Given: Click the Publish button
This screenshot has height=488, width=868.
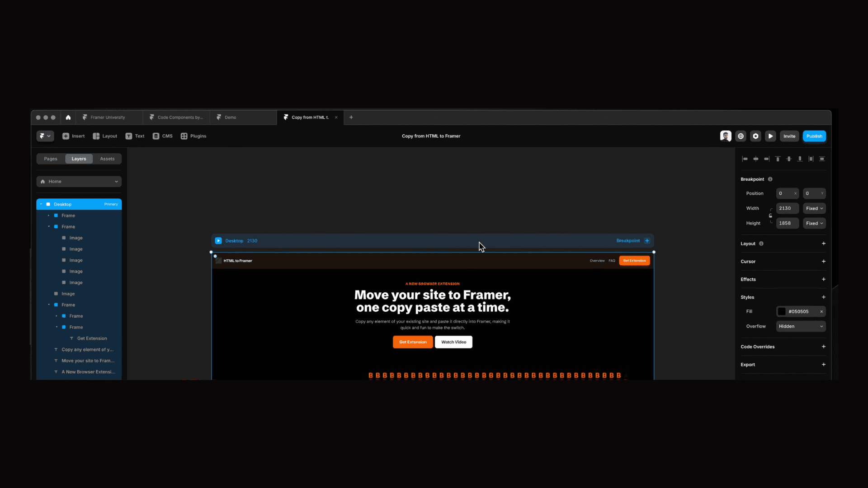Looking at the screenshot, I should [x=814, y=136].
